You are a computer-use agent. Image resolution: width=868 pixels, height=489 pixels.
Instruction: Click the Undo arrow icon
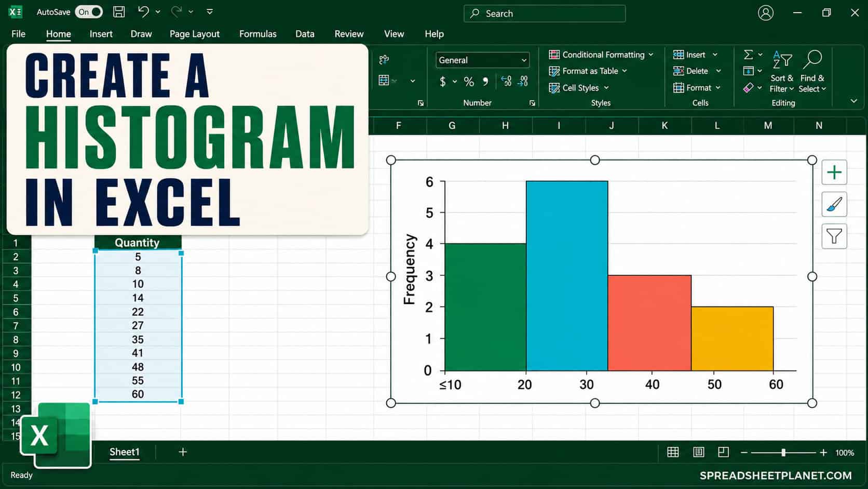coord(144,11)
